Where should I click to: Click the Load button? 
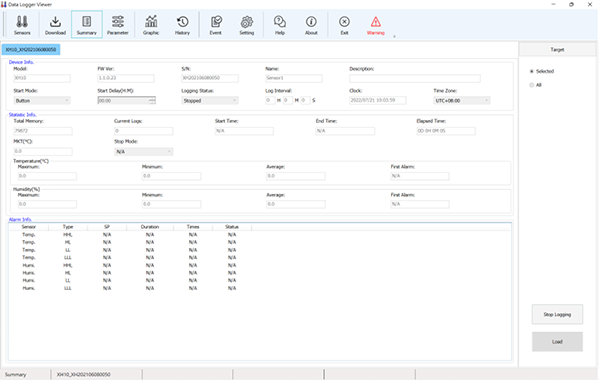point(557,342)
